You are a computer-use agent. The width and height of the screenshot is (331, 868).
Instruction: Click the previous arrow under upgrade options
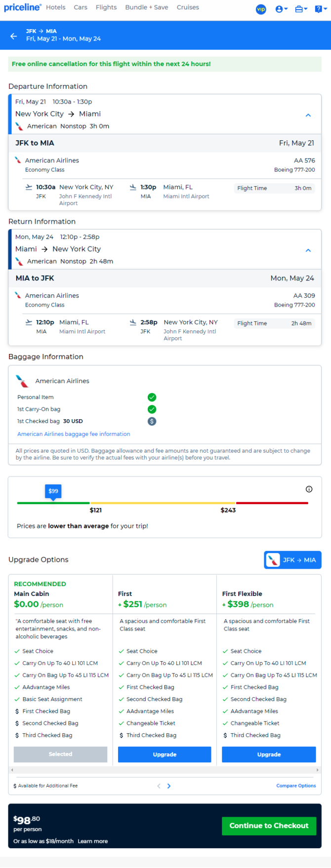point(159,786)
